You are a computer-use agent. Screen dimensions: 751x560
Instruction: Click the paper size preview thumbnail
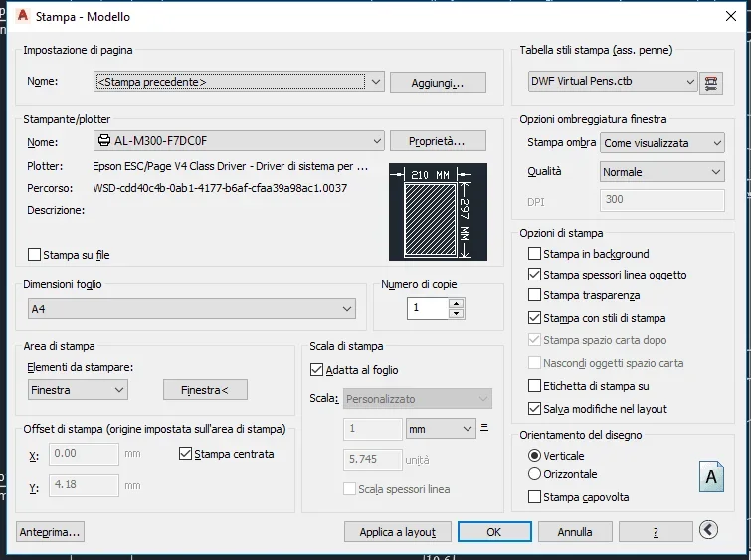[x=438, y=211]
